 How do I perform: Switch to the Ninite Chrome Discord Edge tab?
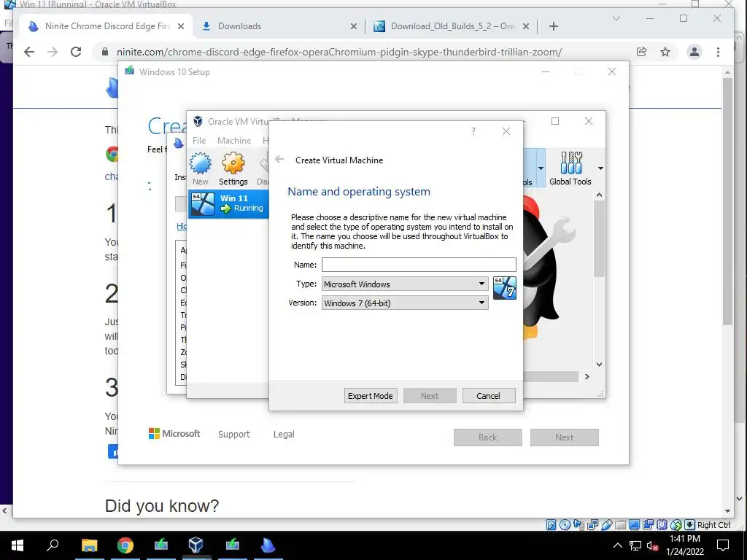coord(106,26)
